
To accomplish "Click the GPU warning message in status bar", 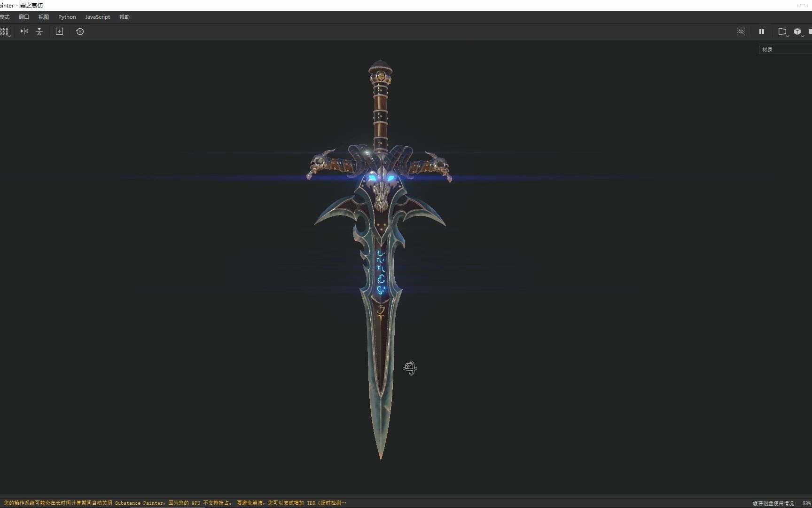I will coord(175,503).
